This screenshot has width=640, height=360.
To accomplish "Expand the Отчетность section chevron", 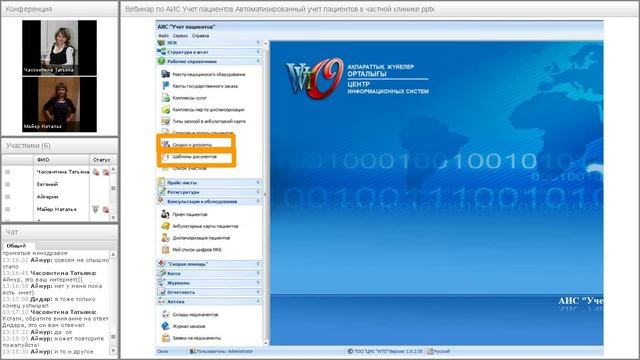I will pyautogui.click(x=258, y=292).
